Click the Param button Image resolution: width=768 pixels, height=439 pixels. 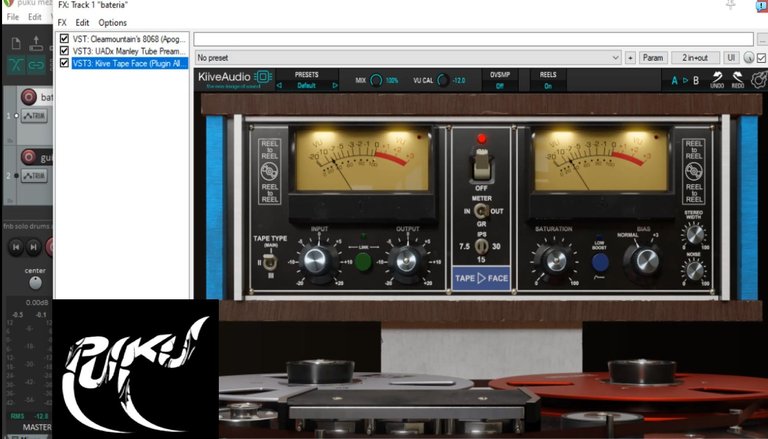tap(652, 58)
